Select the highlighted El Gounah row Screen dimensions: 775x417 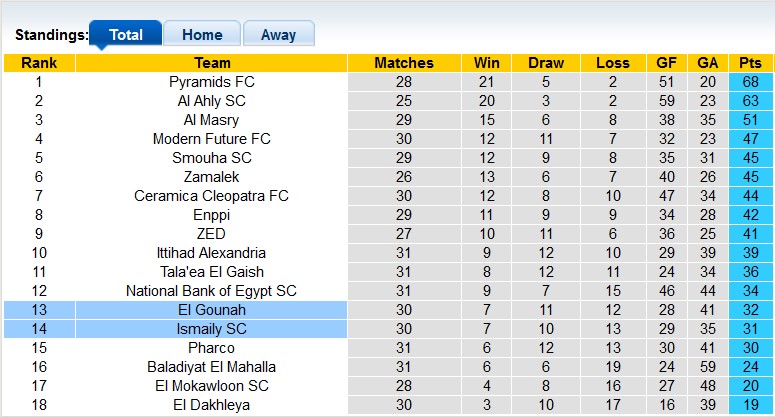click(x=211, y=310)
